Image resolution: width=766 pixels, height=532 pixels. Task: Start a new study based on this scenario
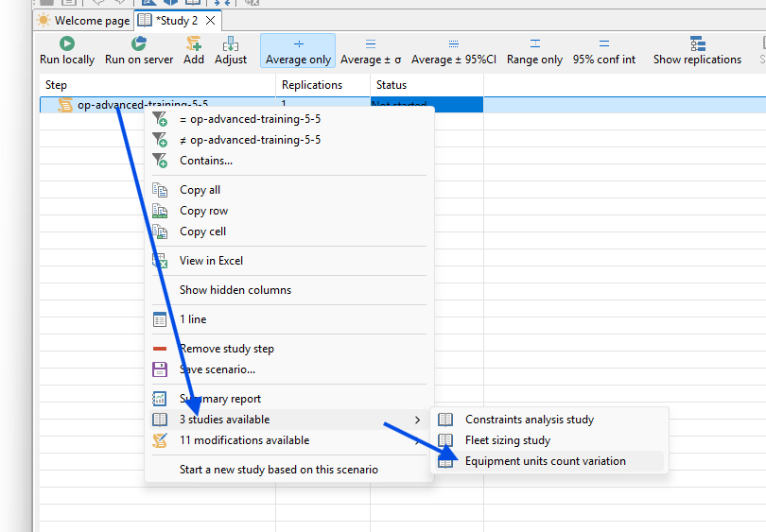pos(289,470)
